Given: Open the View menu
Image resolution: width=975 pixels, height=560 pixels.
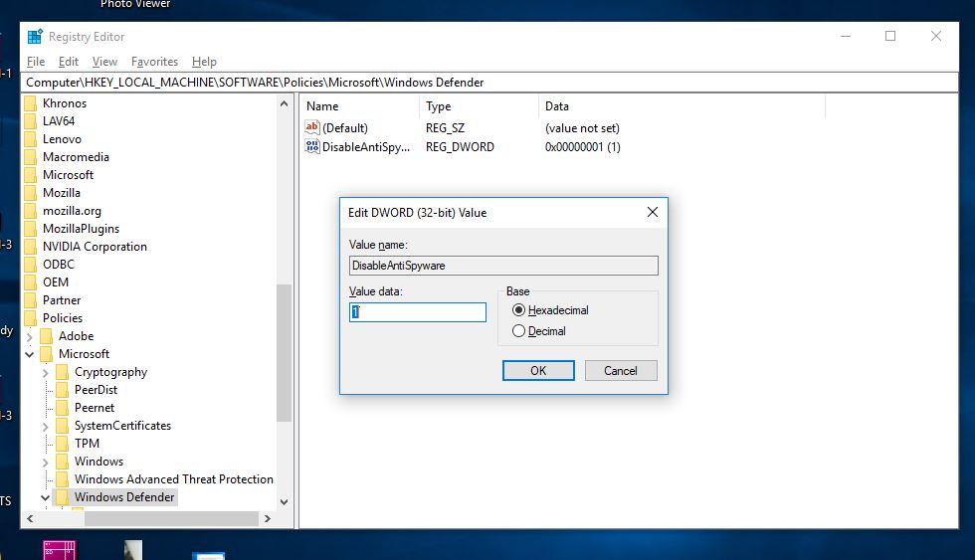Looking at the screenshot, I should [104, 62].
